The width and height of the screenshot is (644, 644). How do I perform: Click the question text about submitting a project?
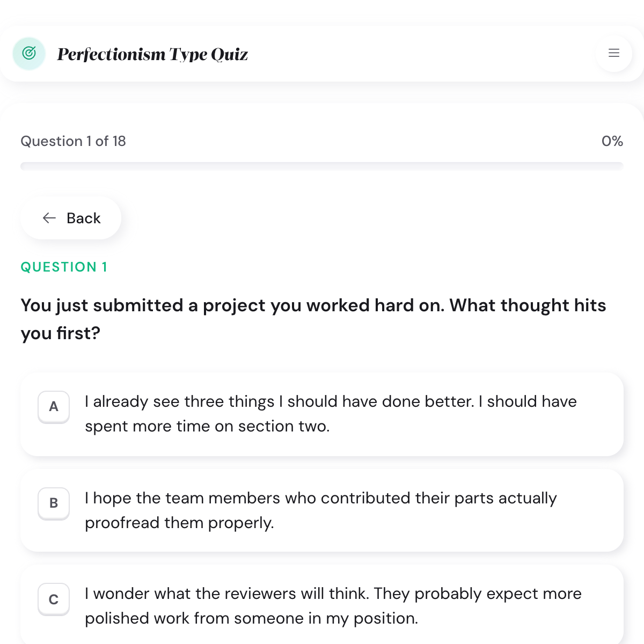[313, 319]
